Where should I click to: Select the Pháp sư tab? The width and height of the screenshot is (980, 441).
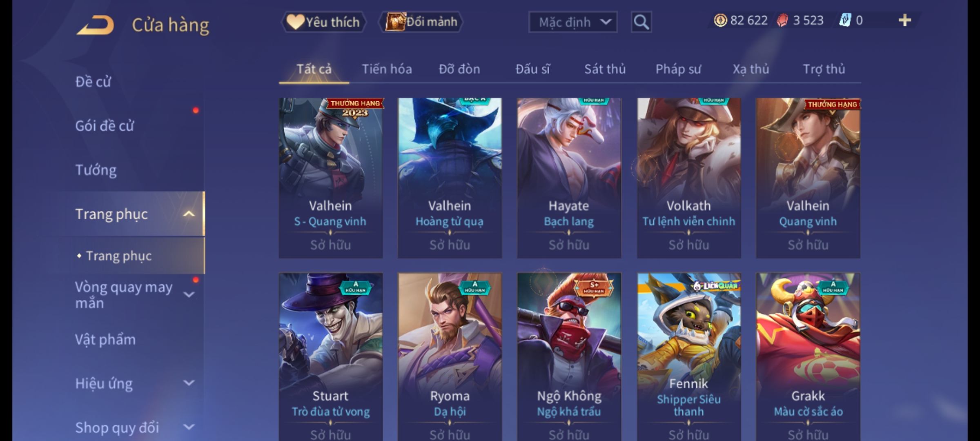pyautogui.click(x=678, y=69)
